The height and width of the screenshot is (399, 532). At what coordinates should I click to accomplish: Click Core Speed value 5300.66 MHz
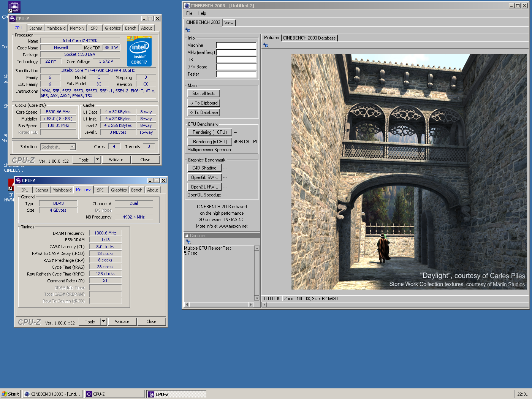(58, 112)
